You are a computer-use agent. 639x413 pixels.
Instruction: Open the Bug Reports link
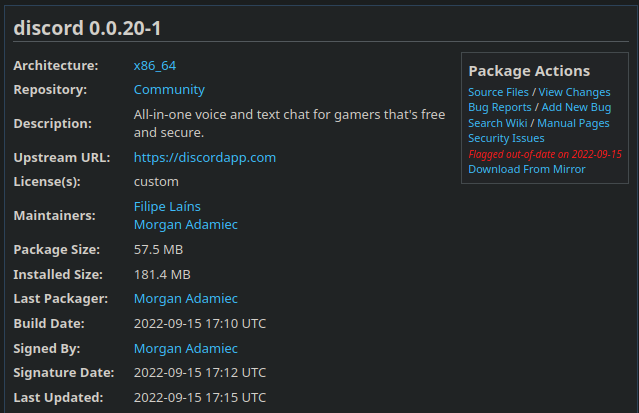coord(500,107)
